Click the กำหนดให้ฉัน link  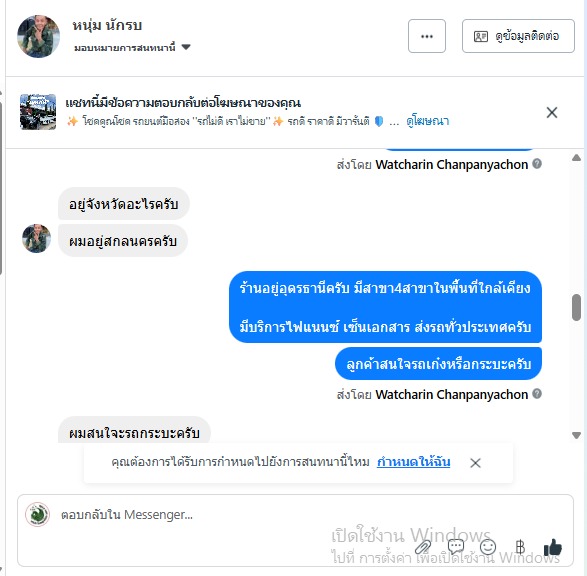[413, 462]
